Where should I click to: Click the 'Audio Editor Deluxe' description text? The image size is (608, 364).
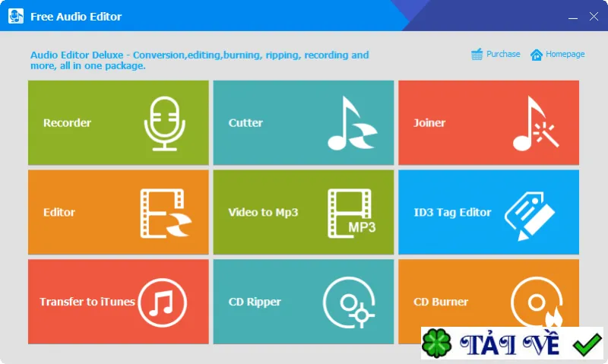(x=200, y=60)
